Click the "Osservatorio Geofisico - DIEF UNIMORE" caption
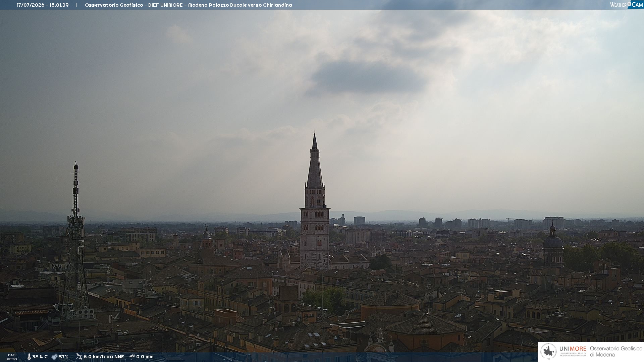Image resolution: width=644 pixels, height=362 pixels. pyautogui.click(x=134, y=5)
